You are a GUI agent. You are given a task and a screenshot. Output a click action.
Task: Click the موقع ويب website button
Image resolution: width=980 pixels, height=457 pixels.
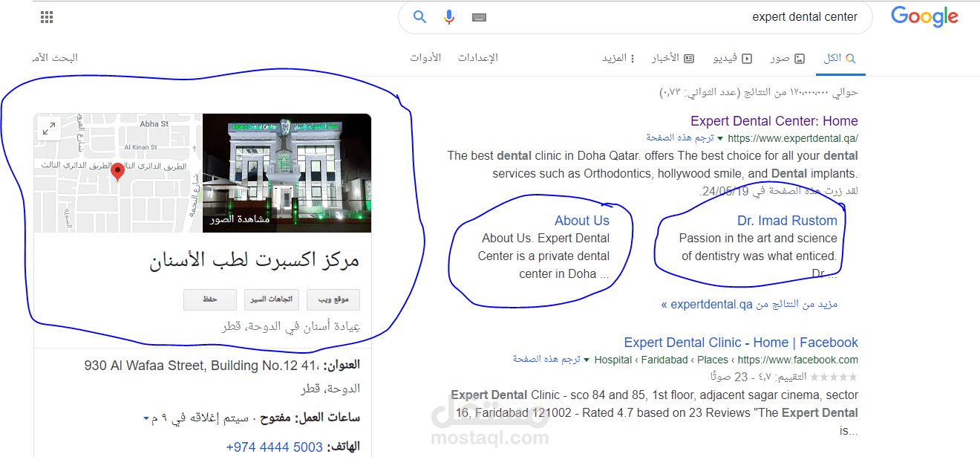click(333, 299)
